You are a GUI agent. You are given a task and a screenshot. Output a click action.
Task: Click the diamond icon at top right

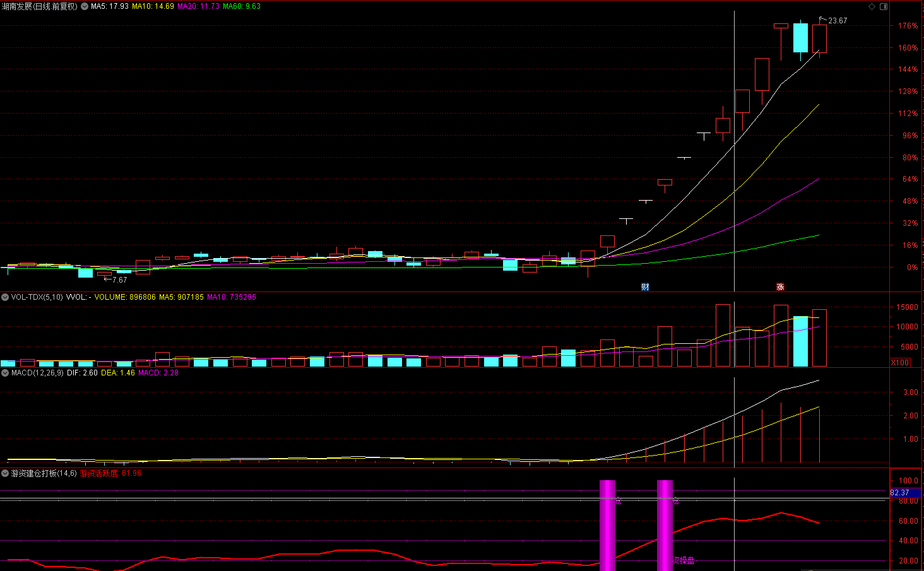tap(872, 6)
